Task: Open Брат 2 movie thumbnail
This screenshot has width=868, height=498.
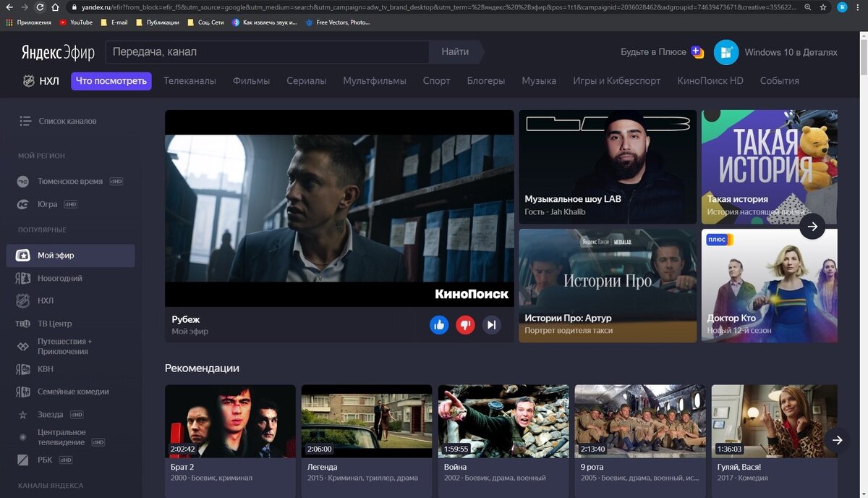Action: point(230,421)
